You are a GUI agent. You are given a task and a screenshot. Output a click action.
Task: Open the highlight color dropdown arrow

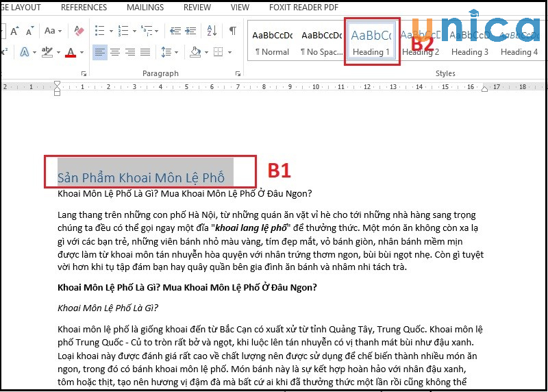[x=58, y=53]
